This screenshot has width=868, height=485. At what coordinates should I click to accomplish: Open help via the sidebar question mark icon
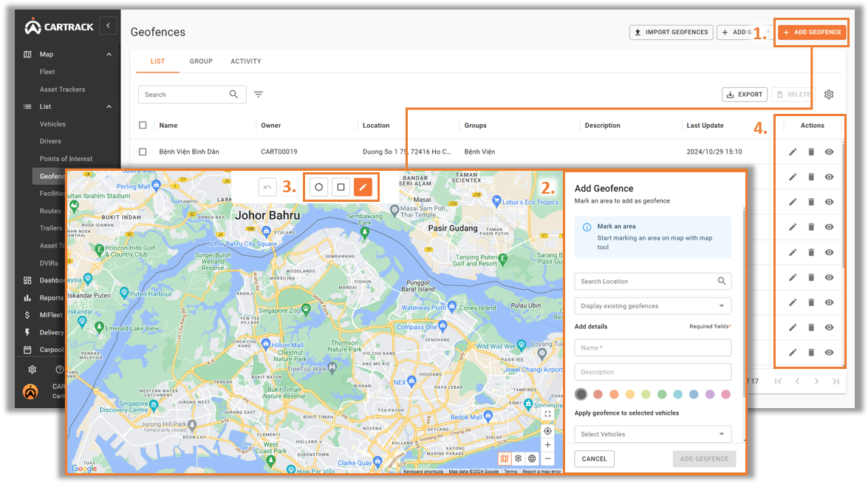(59, 370)
